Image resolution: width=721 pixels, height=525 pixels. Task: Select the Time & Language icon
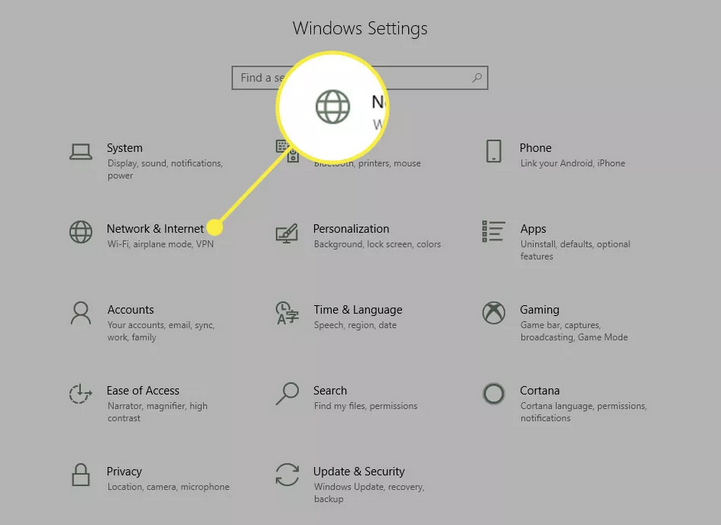point(287,313)
